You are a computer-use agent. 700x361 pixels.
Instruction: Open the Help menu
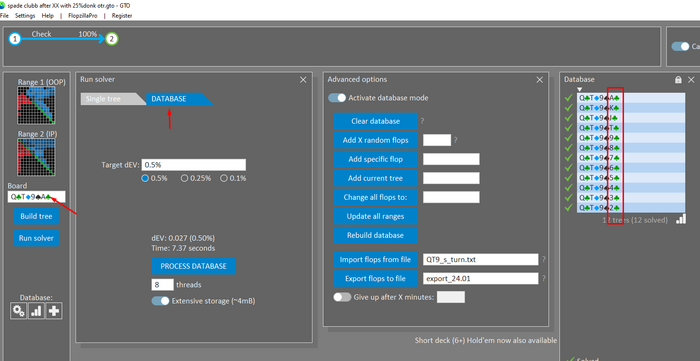(47, 16)
